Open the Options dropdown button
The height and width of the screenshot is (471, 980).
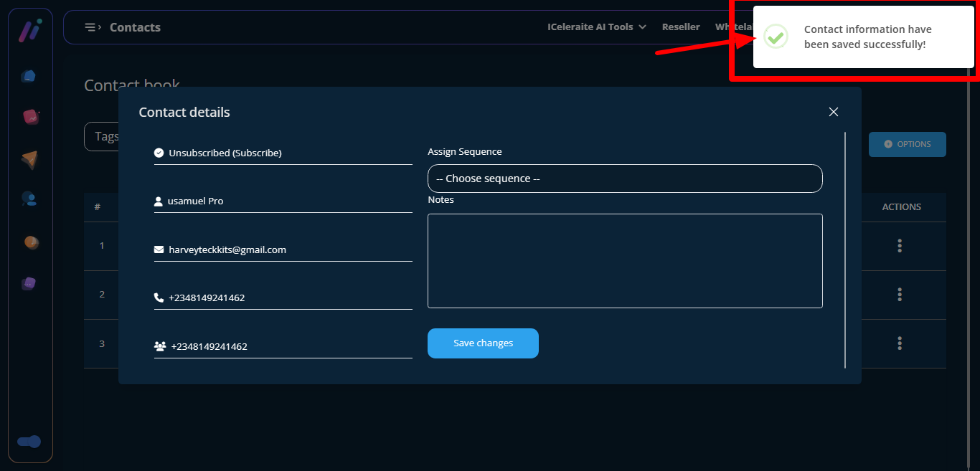907,144
